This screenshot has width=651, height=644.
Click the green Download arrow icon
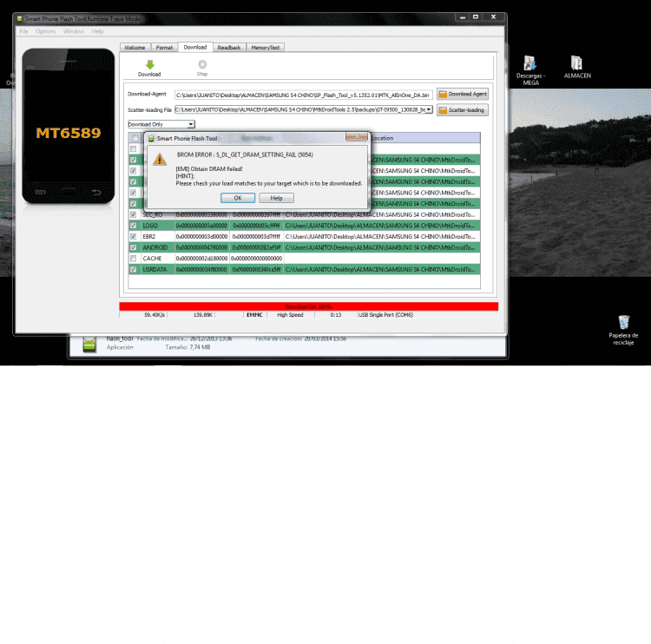click(x=150, y=64)
